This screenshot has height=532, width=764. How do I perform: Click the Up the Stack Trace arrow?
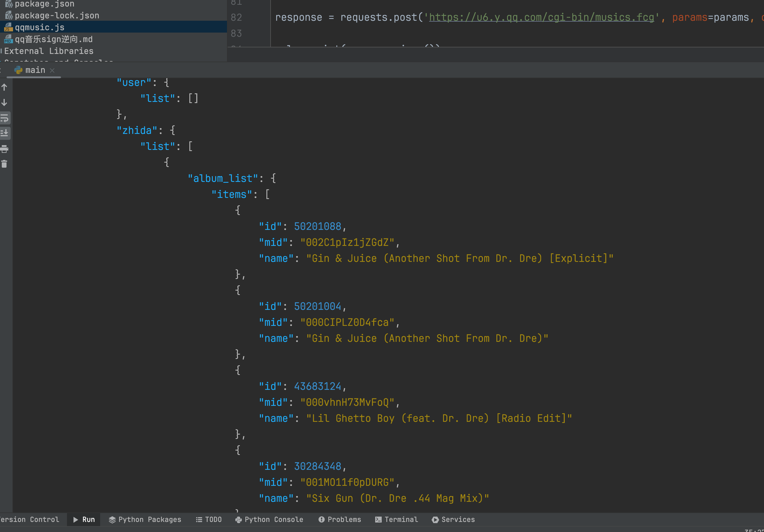tap(4, 87)
